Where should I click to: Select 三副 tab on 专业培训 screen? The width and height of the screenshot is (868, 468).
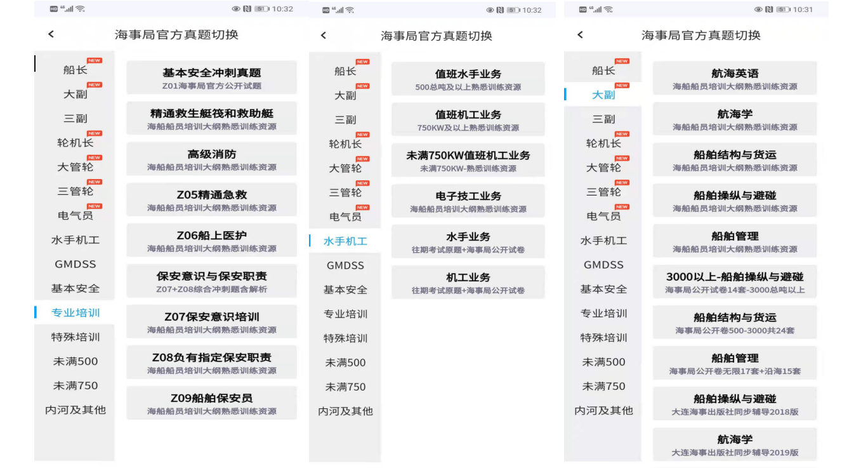pyautogui.click(x=75, y=118)
